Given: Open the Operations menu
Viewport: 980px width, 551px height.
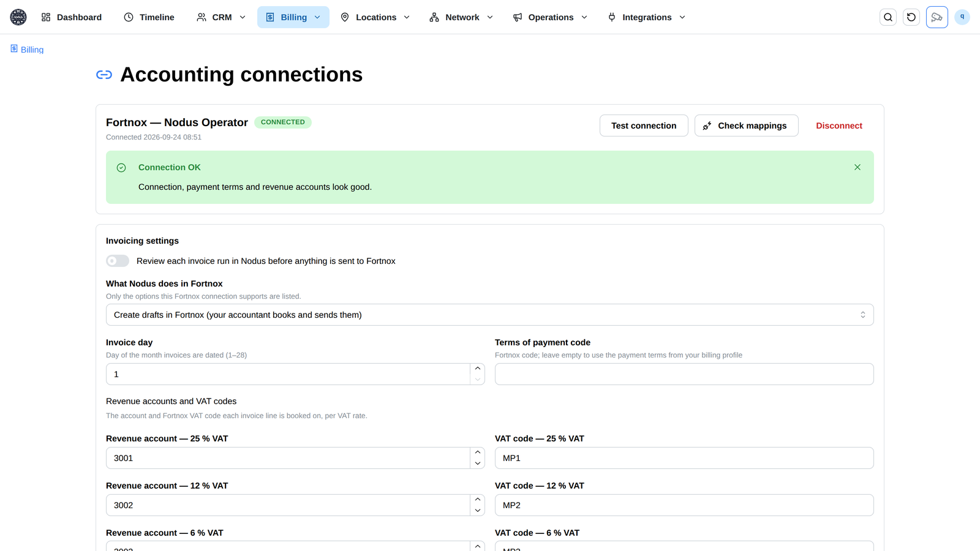Looking at the screenshot, I should 550,17.
